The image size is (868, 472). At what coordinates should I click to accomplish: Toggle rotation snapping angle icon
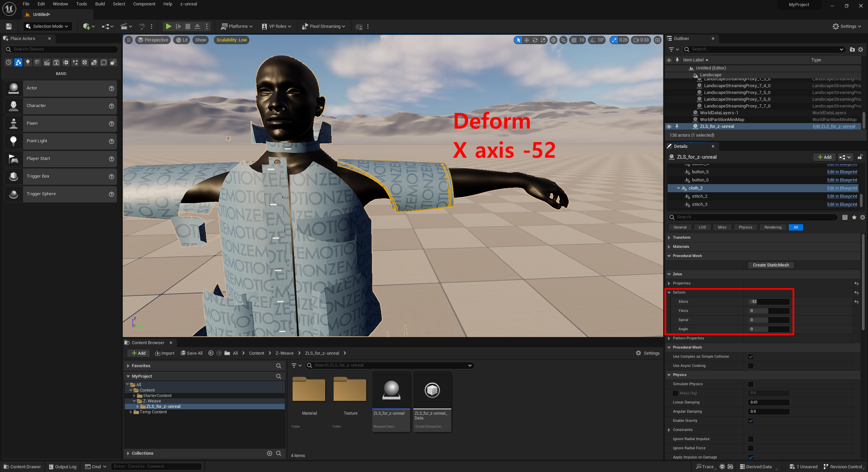592,40
